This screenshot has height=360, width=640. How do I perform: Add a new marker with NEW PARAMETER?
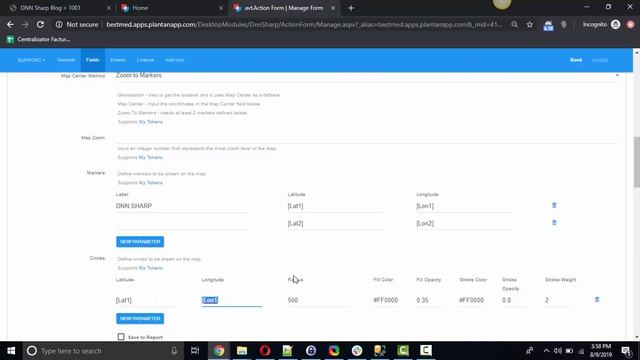point(140,242)
